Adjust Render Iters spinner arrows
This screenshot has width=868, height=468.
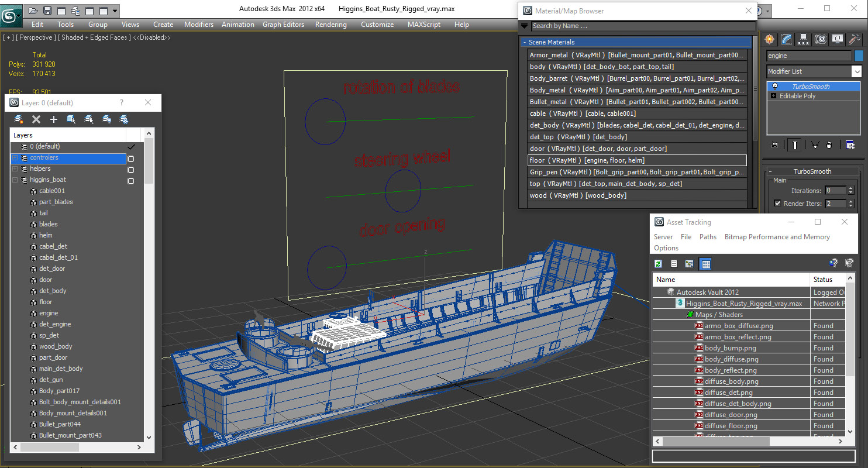click(x=850, y=204)
